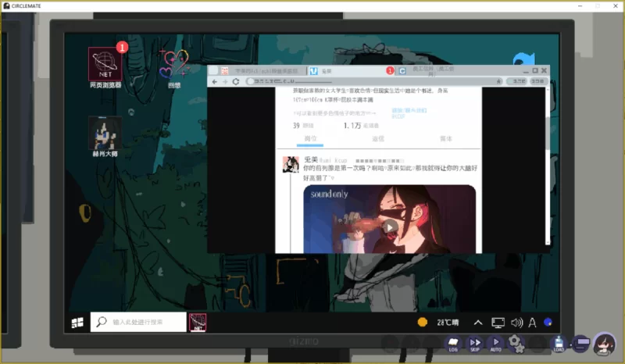The width and height of the screenshot is (625, 364).
Task: Play the sound only video
Action: coord(389,227)
